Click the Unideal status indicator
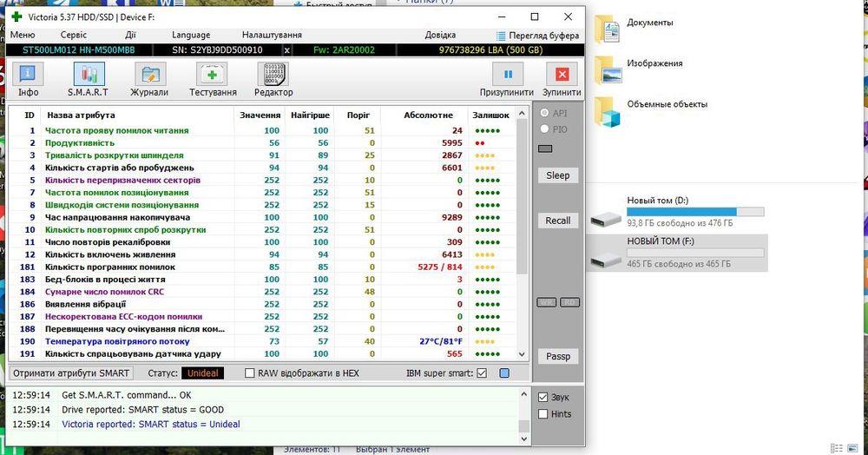This screenshot has width=868, height=455. pos(202,373)
